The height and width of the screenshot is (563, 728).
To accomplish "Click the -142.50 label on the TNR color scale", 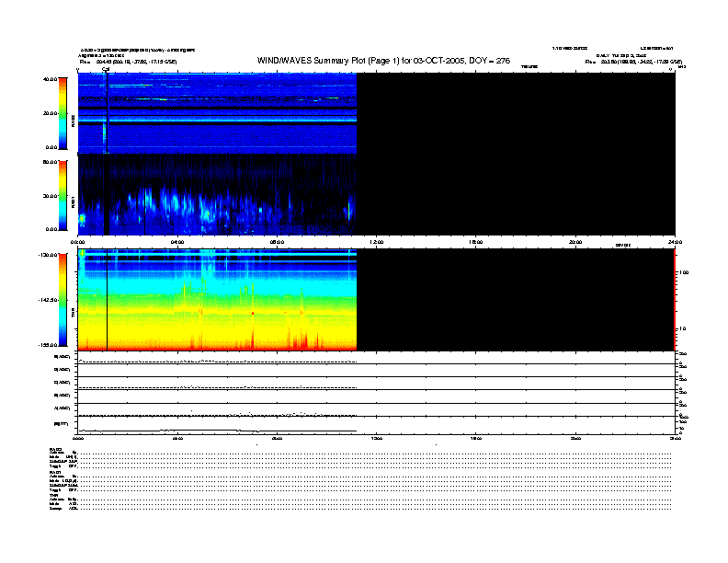I will 49,300.
